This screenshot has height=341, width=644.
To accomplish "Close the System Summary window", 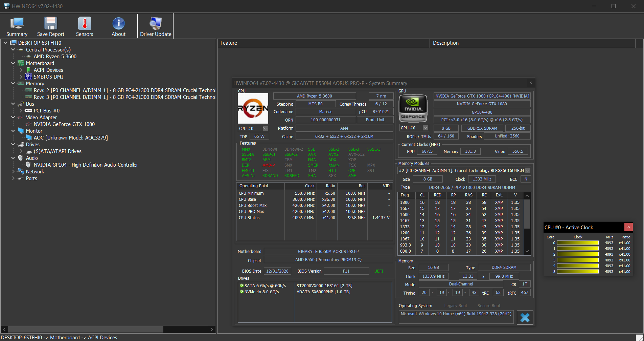I will 531,83.
